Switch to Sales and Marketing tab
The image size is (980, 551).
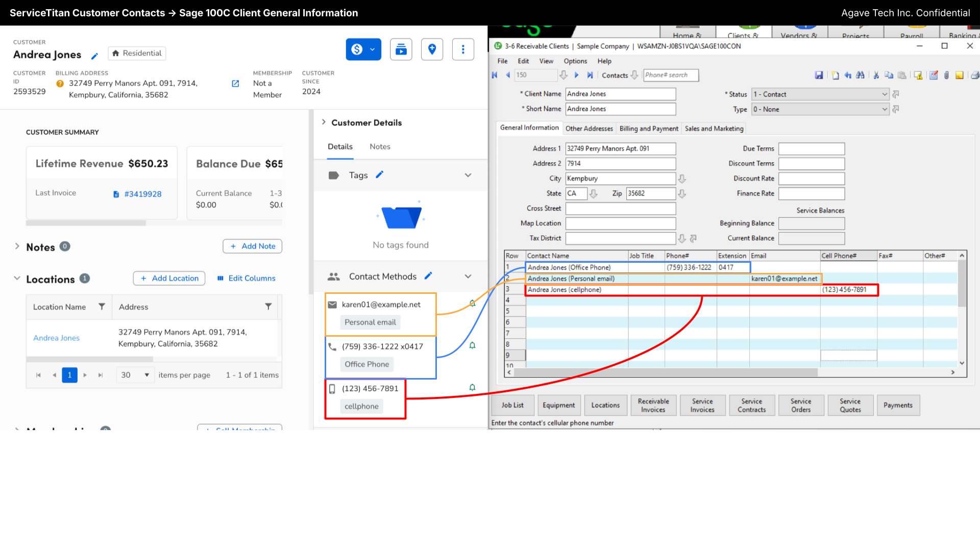714,129
